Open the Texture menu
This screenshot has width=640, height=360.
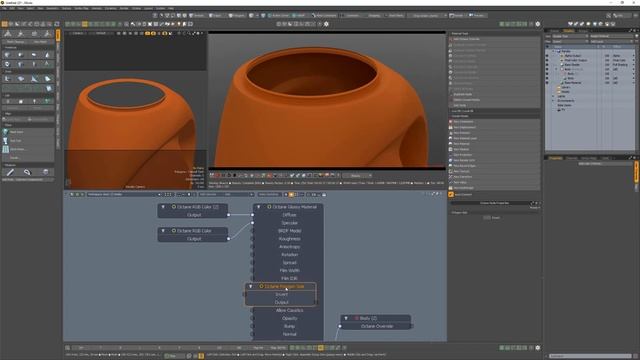tap(66, 8)
